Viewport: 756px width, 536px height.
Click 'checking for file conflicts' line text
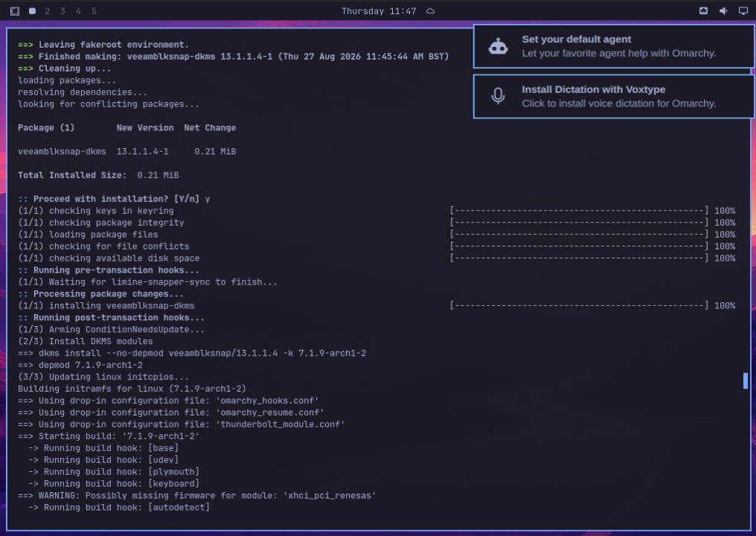coord(103,246)
